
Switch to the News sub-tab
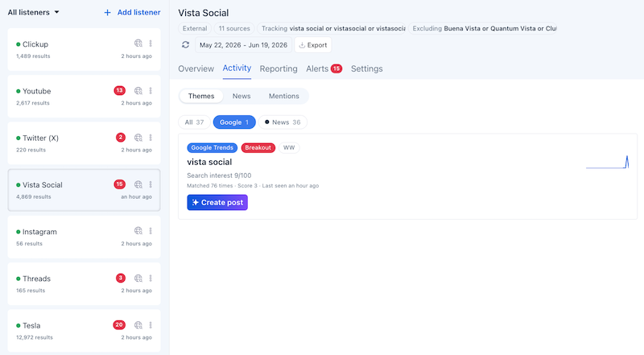242,96
